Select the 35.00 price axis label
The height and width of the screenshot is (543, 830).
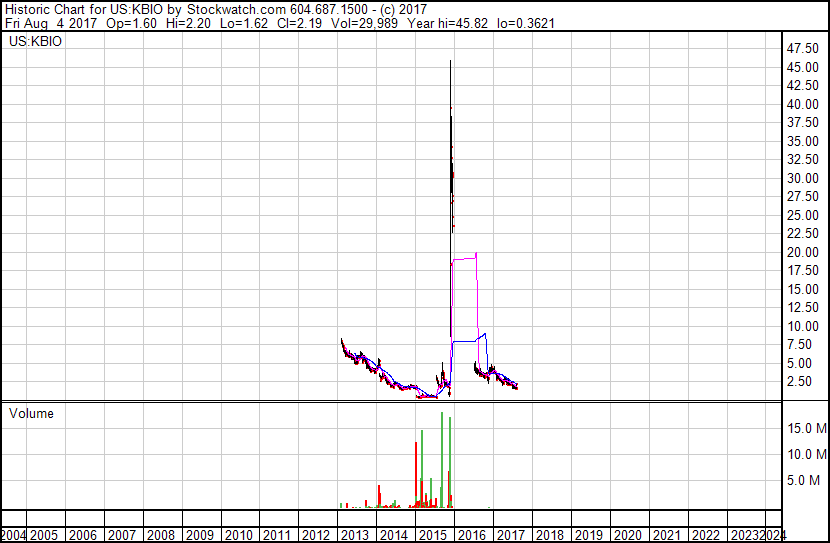click(802, 141)
